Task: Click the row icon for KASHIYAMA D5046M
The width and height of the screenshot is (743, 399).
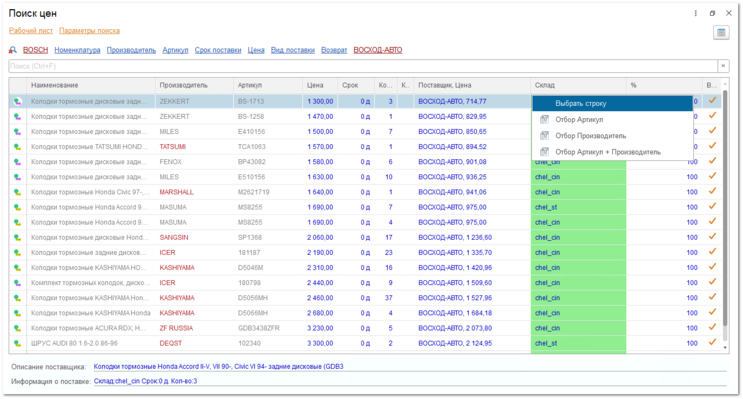Action: pyautogui.click(x=18, y=268)
